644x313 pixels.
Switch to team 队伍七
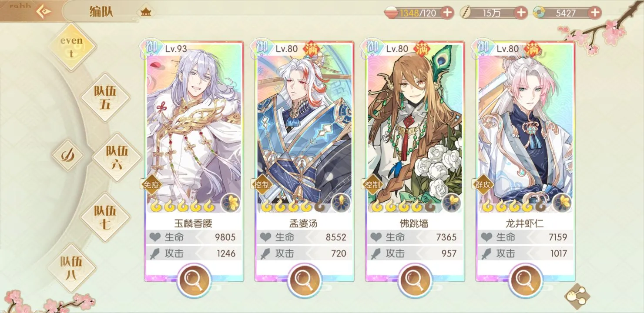(105, 217)
